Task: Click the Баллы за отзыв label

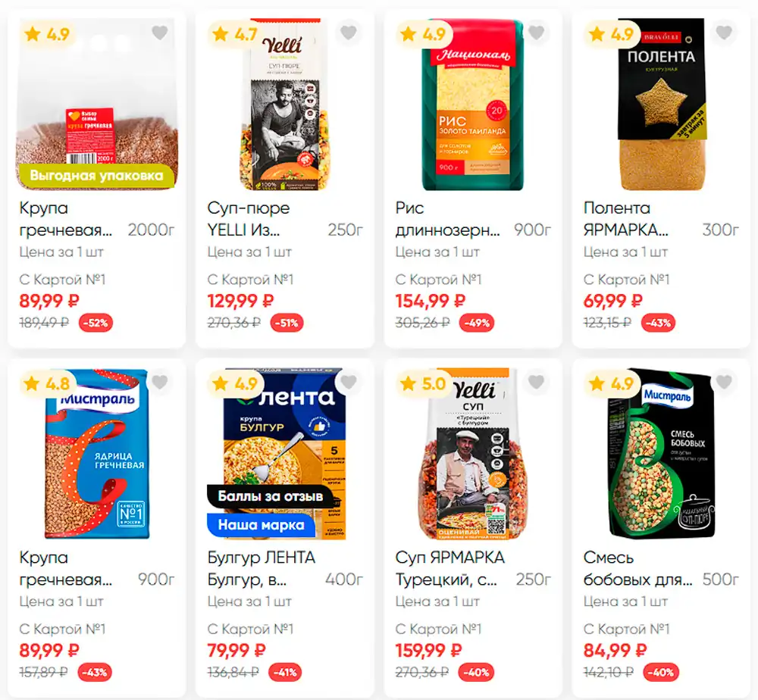Action: [271, 496]
